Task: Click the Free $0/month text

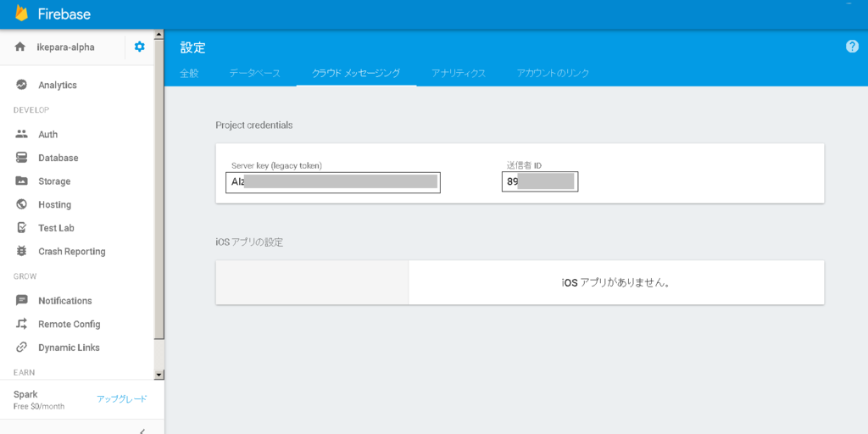Action: pos(39,406)
